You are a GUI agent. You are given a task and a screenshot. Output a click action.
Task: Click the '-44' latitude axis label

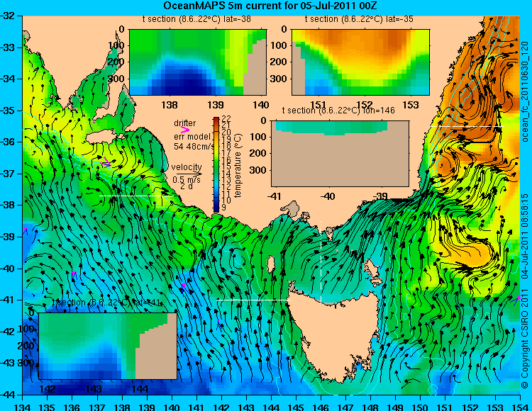coord(6,395)
